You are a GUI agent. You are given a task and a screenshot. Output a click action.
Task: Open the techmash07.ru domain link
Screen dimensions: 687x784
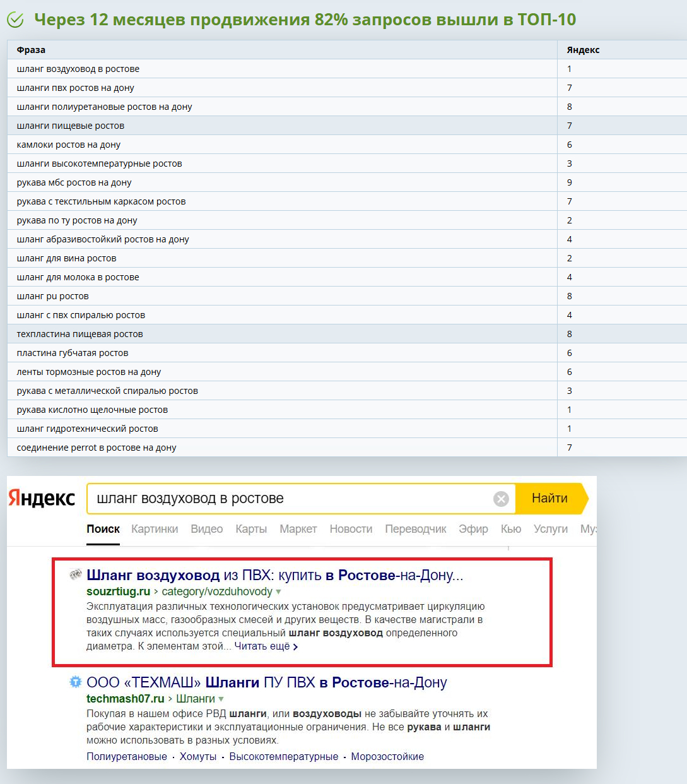pos(125,699)
